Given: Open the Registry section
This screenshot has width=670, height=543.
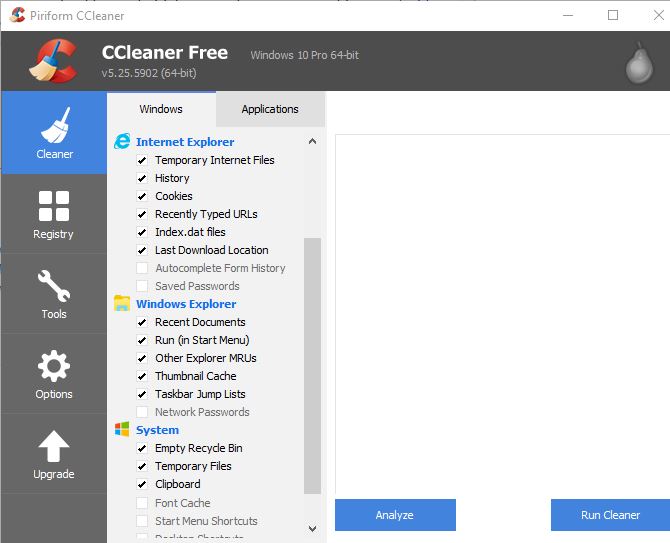Looking at the screenshot, I should click(x=54, y=214).
